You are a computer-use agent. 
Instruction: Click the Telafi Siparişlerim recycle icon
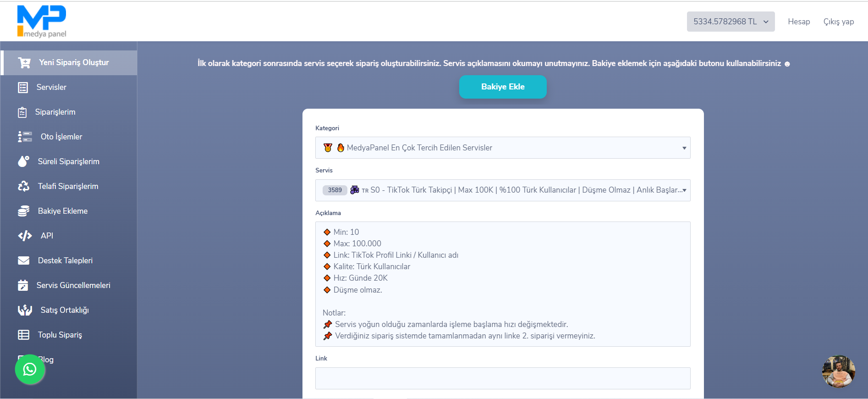pyautogui.click(x=23, y=186)
